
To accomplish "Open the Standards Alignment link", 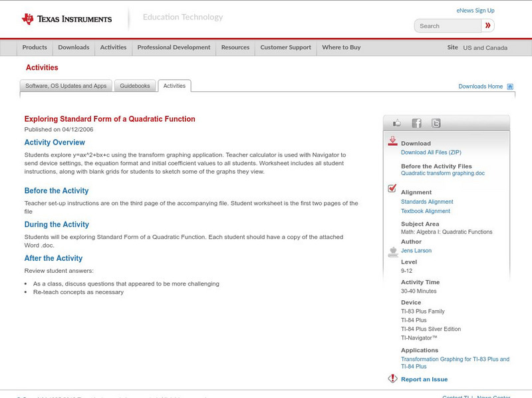I will (427, 202).
